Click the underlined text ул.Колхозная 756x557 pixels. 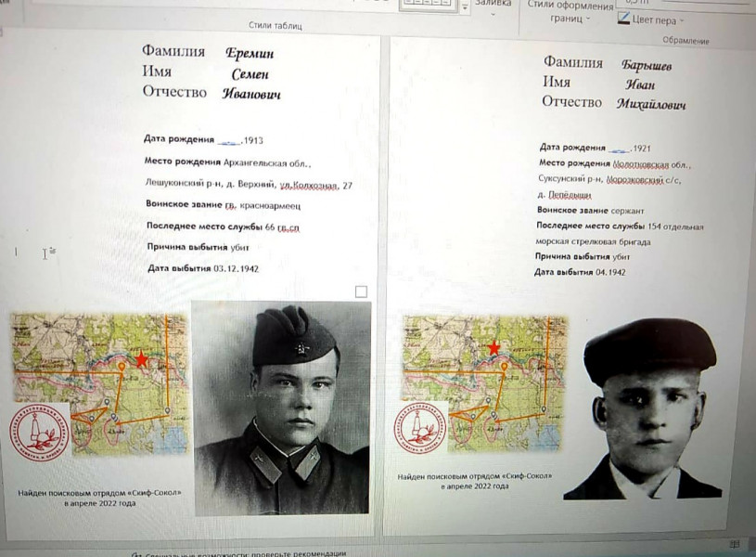(308, 186)
